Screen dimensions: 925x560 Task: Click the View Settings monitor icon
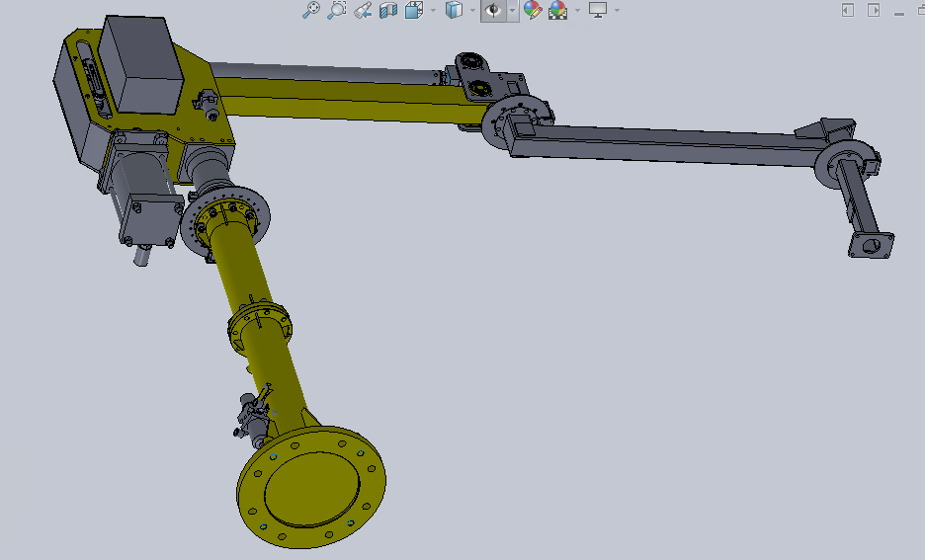[598, 10]
